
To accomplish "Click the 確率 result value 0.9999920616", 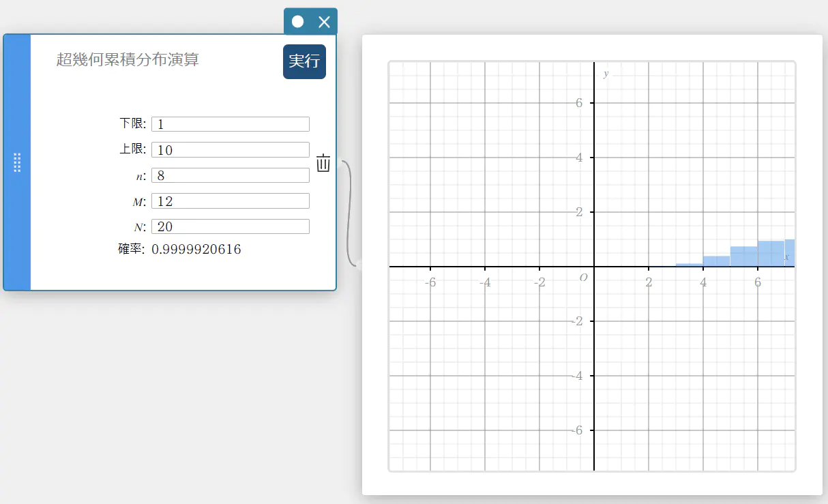I will click(196, 250).
